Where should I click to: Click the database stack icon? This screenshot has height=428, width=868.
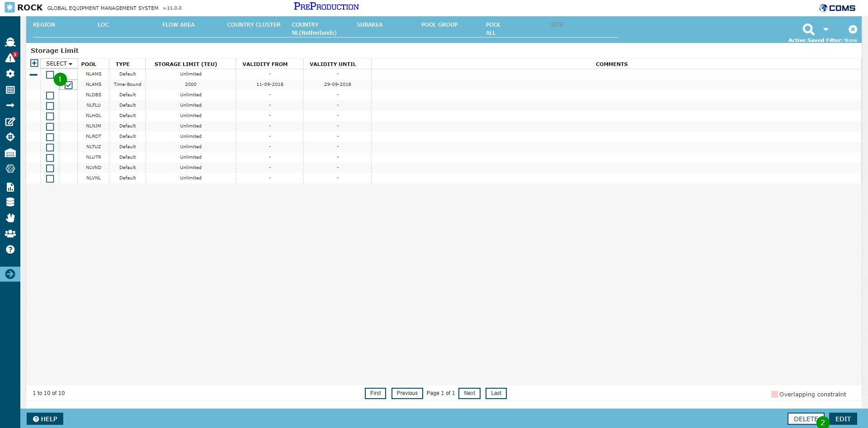pos(10,202)
